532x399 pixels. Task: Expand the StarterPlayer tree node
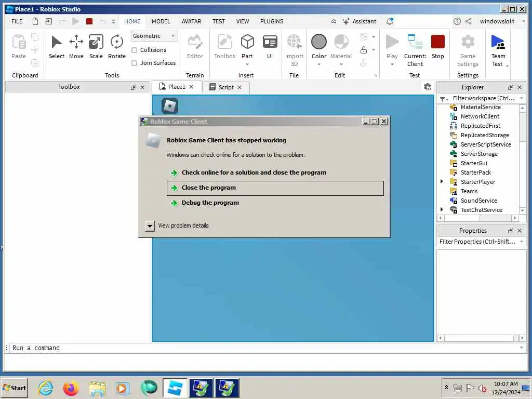[x=442, y=181]
